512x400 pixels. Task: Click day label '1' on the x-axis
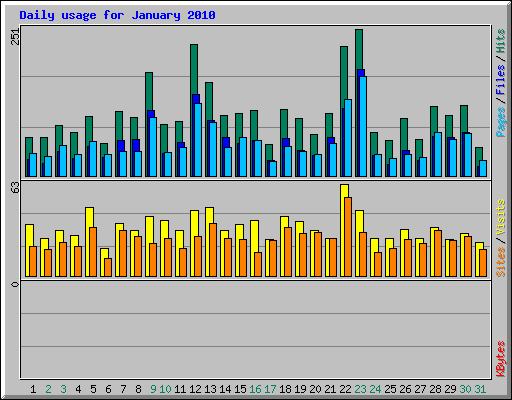click(x=33, y=389)
